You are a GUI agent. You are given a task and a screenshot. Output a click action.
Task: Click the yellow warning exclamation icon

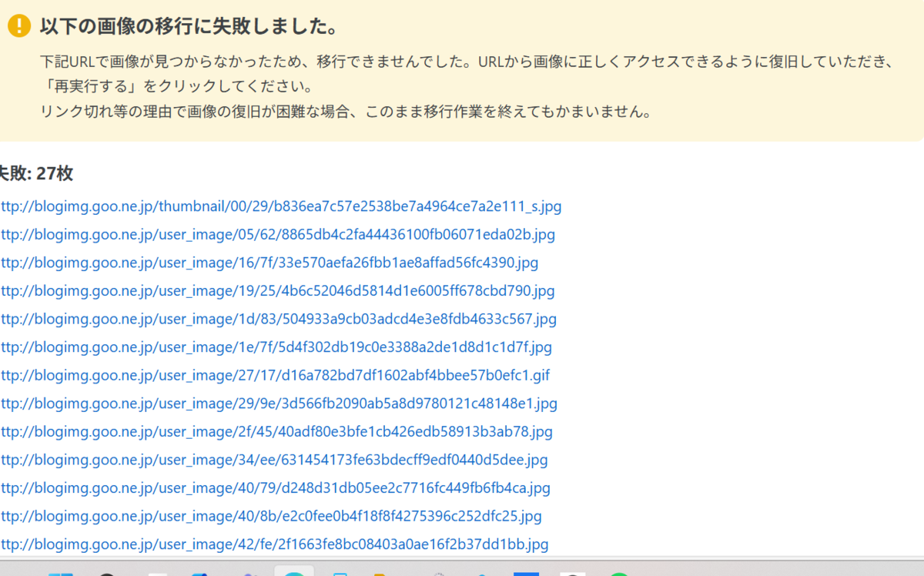tap(19, 25)
